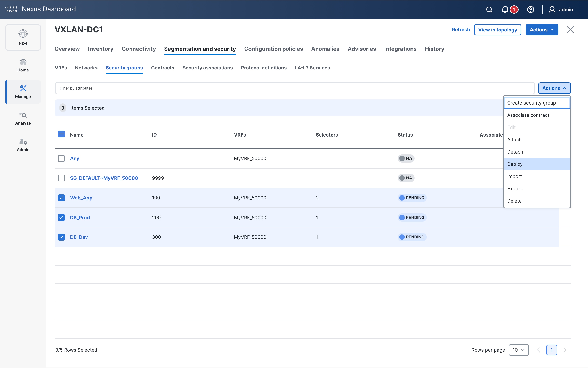Open the notifications bell
This screenshot has width=588, height=368.
[x=505, y=10]
